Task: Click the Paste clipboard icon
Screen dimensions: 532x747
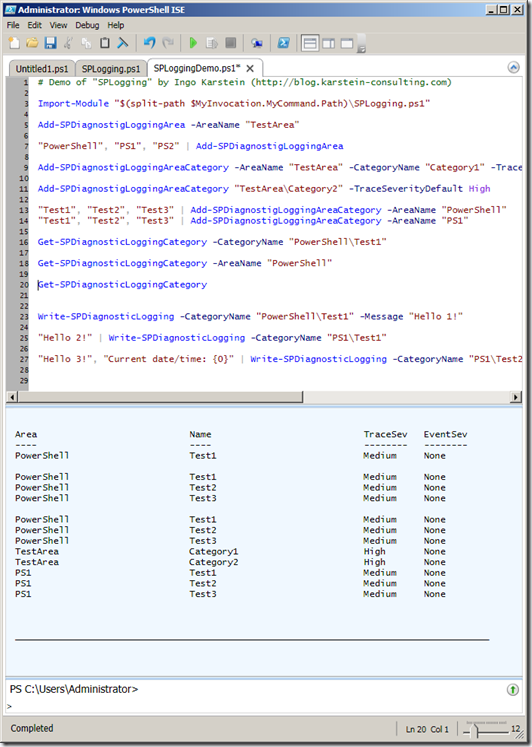Action: click(104, 43)
